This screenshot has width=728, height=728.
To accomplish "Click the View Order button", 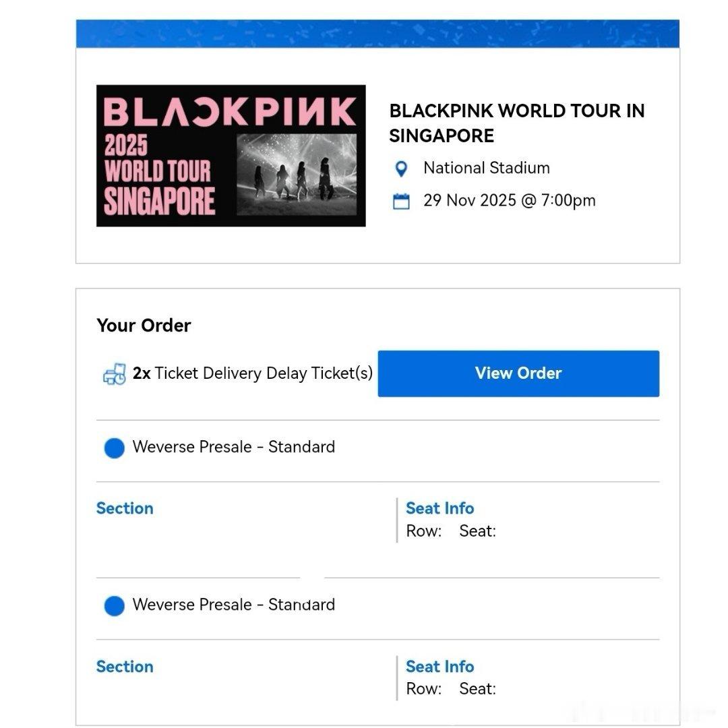I will click(x=518, y=373).
